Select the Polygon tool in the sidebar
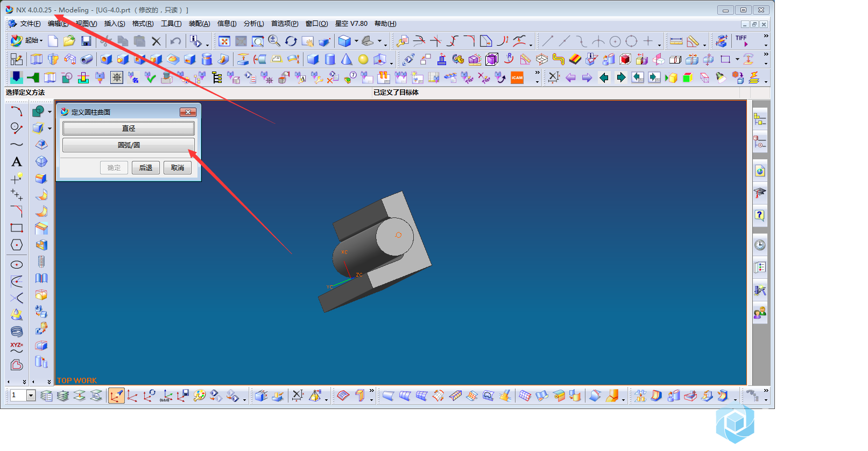Viewport: 868px width, 451px height. pyautogui.click(x=17, y=245)
